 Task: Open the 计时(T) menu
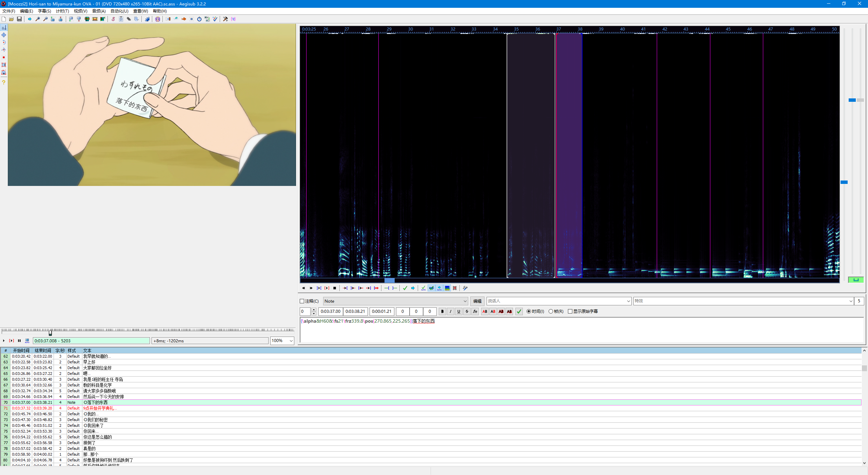pyautogui.click(x=62, y=11)
